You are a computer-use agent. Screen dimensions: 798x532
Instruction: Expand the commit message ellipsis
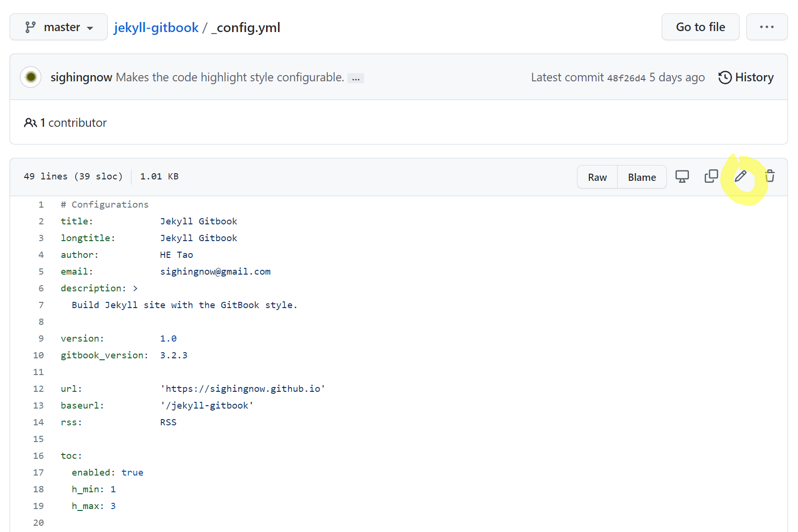click(x=355, y=78)
